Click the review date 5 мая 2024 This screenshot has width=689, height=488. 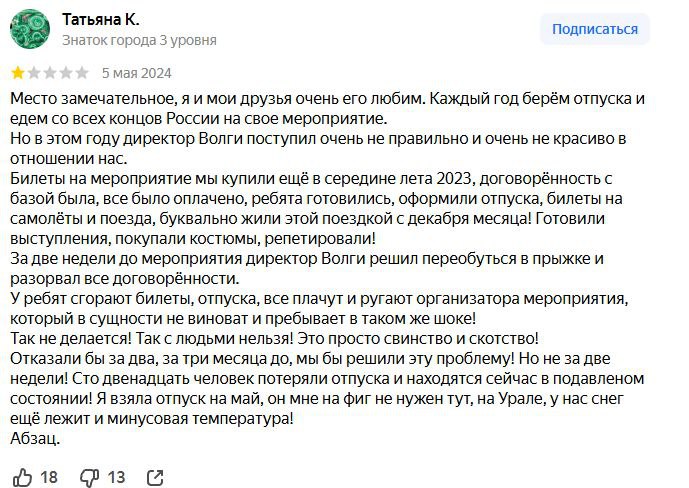(x=137, y=73)
